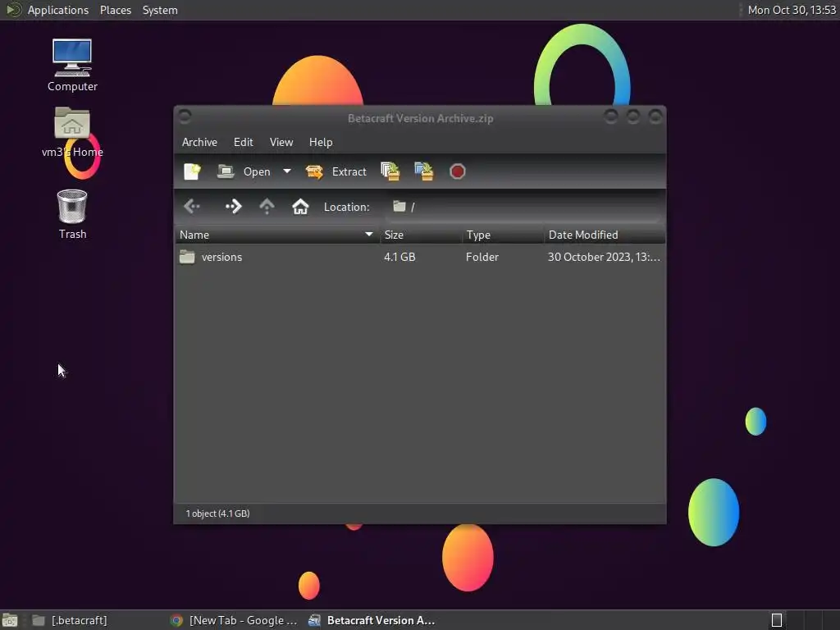Viewport: 840px width, 630px height.
Task: Go to the home location icon
Action: tap(300, 206)
